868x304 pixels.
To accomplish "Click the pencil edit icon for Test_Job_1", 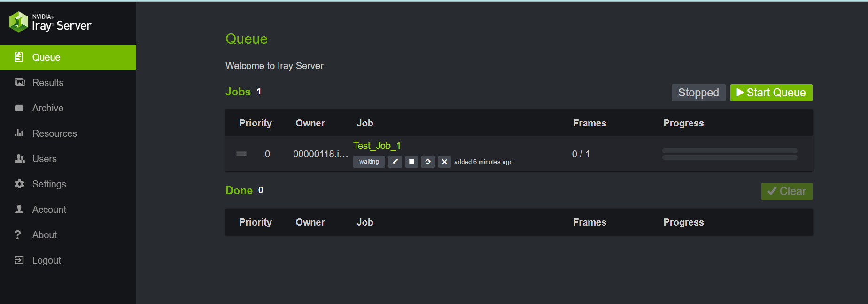I will [395, 162].
